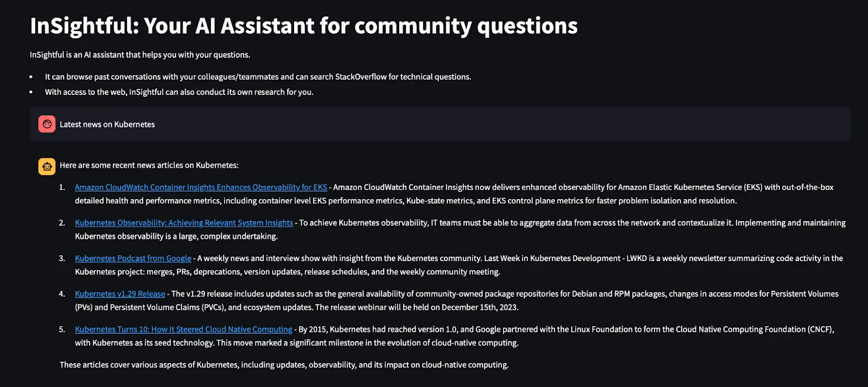Open Kubernetes Turns 10 article link
This screenshot has height=387, width=868.
(183, 329)
